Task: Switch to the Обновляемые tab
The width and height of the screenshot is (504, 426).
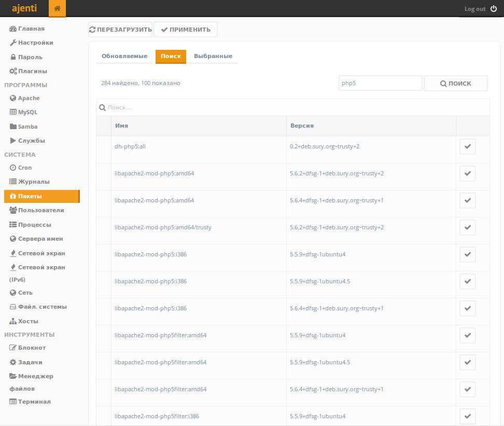Action: click(124, 56)
